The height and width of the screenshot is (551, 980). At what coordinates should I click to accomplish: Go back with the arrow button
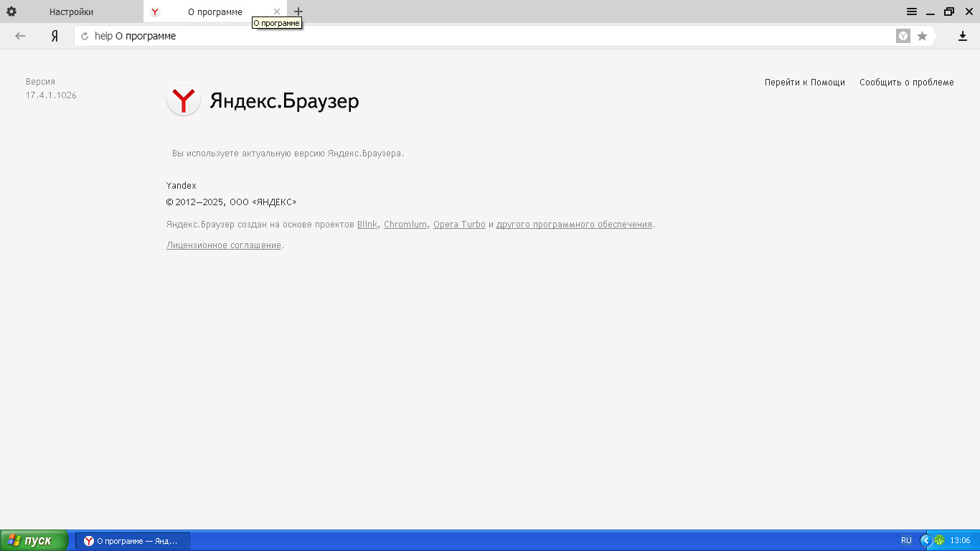point(20,36)
